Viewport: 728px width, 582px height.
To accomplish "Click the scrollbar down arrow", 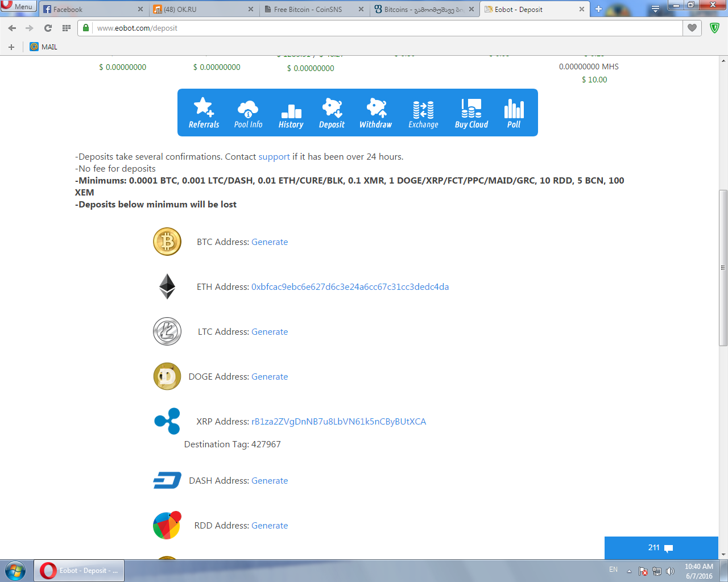I will (723, 554).
